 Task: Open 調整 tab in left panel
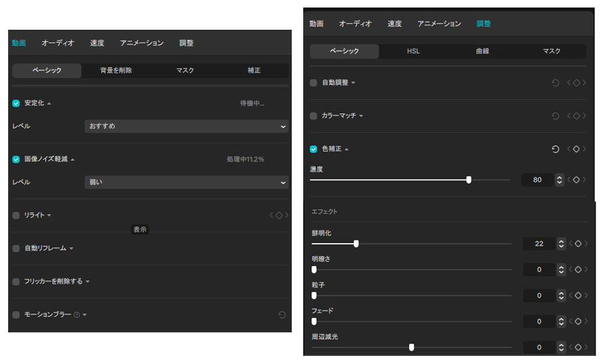(x=186, y=43)
